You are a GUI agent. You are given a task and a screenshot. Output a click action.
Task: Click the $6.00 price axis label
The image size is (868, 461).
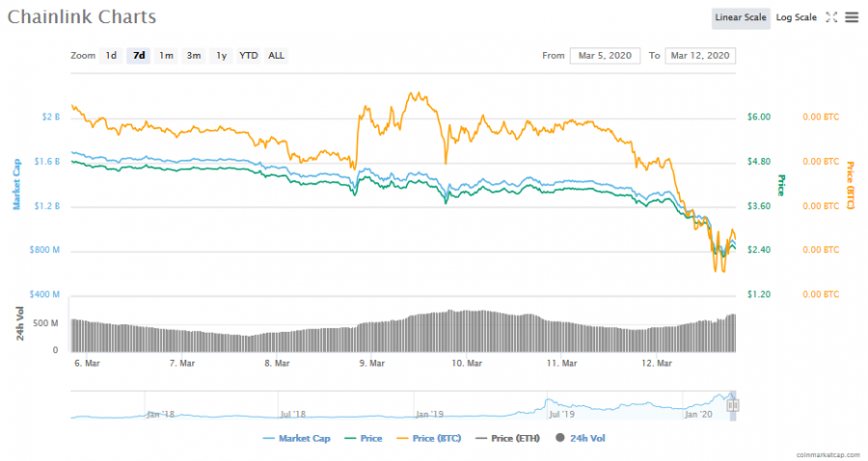pos(758,117)
